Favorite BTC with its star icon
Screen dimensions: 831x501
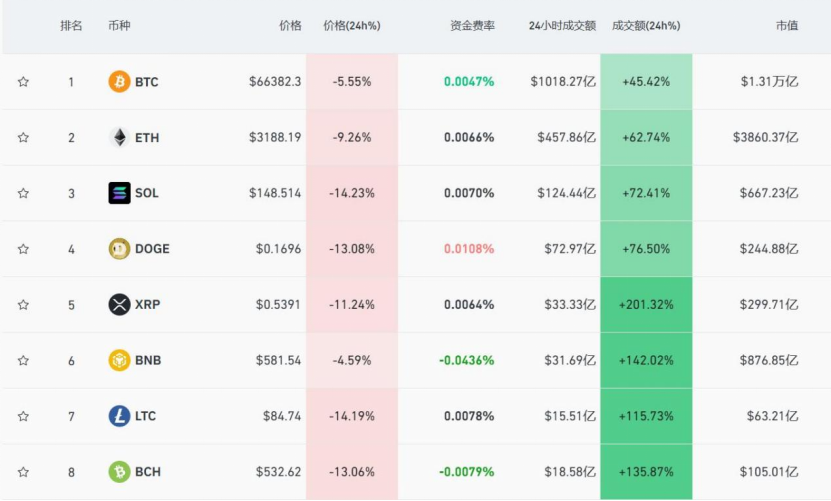pyautogui.click(x=23, y=82)
